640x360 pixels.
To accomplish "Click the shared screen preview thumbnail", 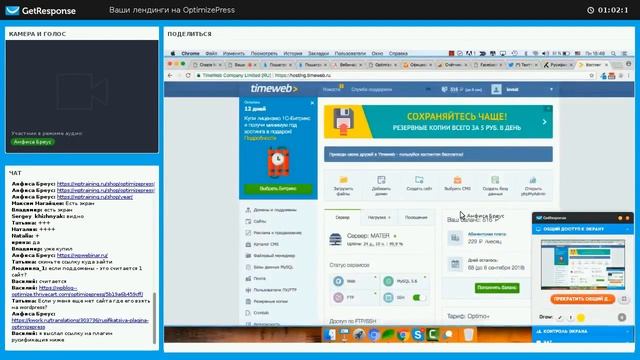I will [582, 264].
